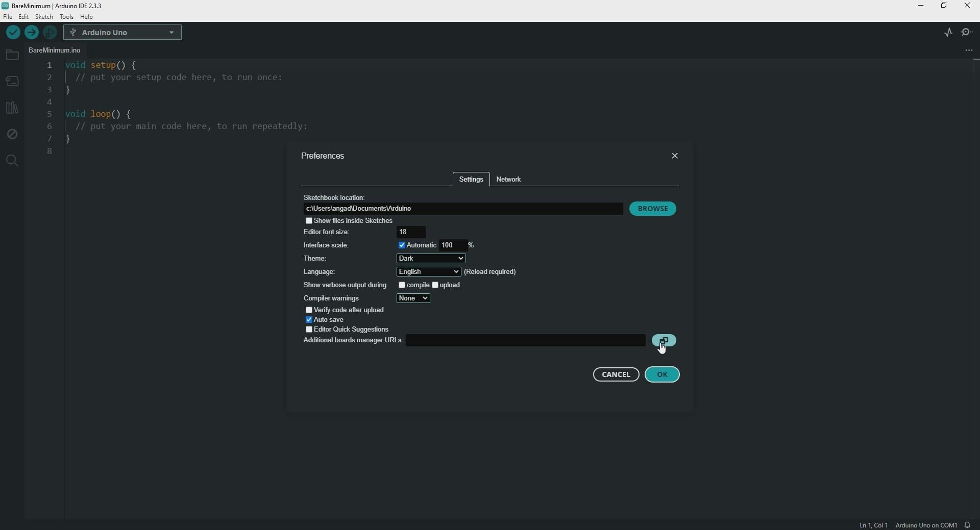980x530 pixels.
Task: Enable verbose output during compile checkbox
Action: coord(402,285)
